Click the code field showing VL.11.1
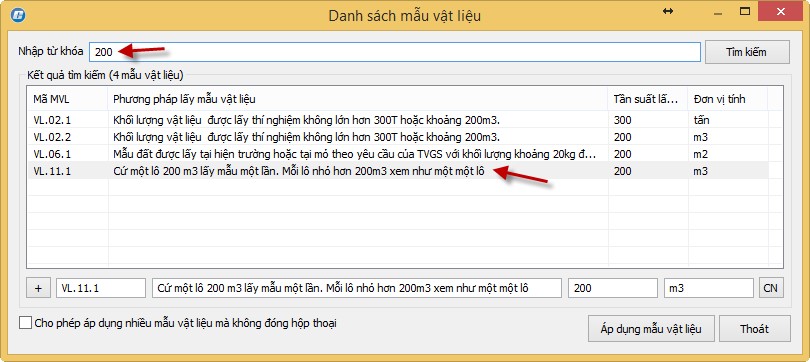The height and width of the screenshot is (362, 810). coord(101,288)
